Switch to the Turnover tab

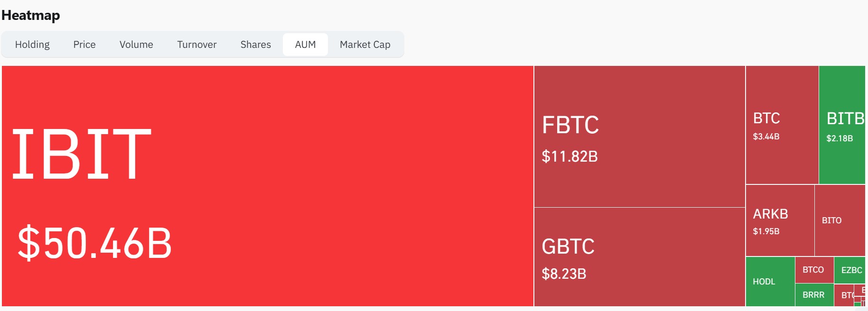pyautogui.click(x=197, y=45)
